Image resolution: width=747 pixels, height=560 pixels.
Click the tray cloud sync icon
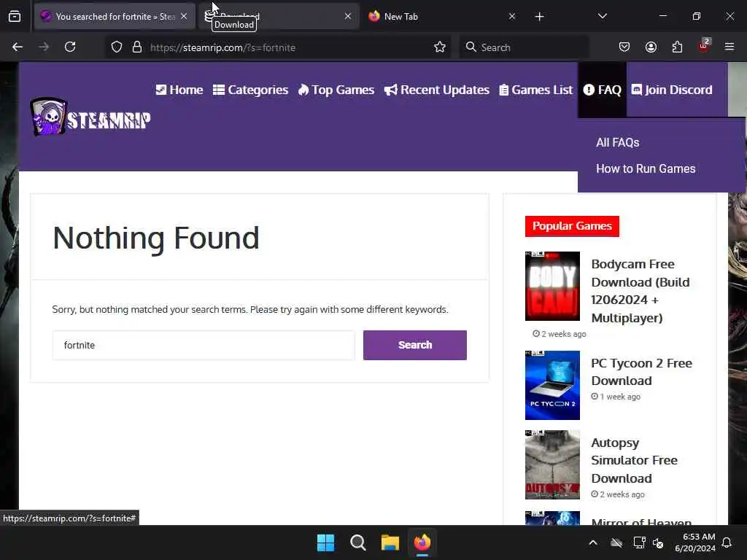pyautogui.click(x=616, y=542)
